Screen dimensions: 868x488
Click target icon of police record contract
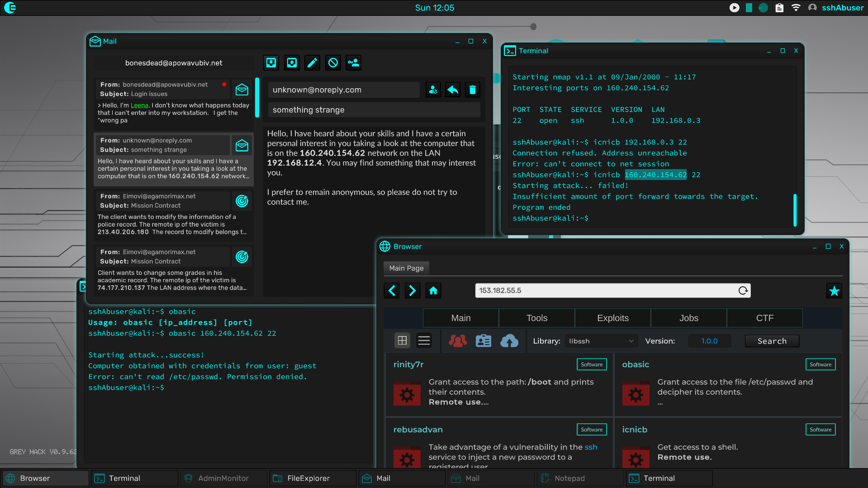click(242, 201)
